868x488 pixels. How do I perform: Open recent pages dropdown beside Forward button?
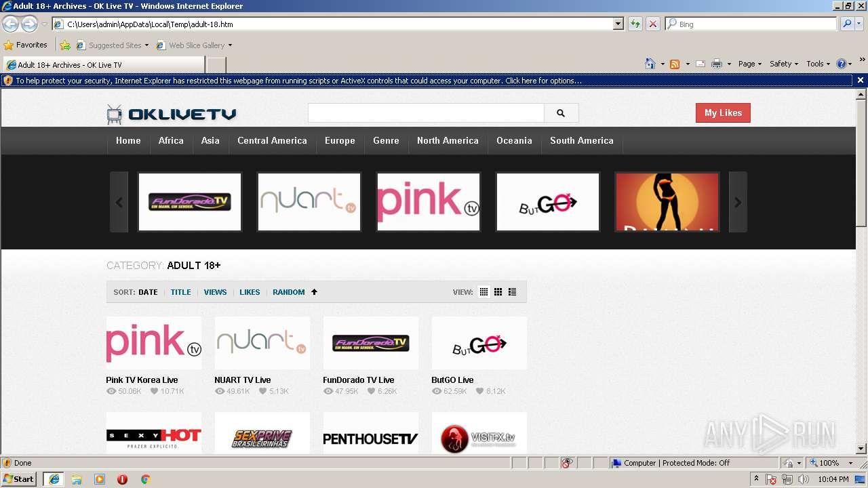coord(44,24)
